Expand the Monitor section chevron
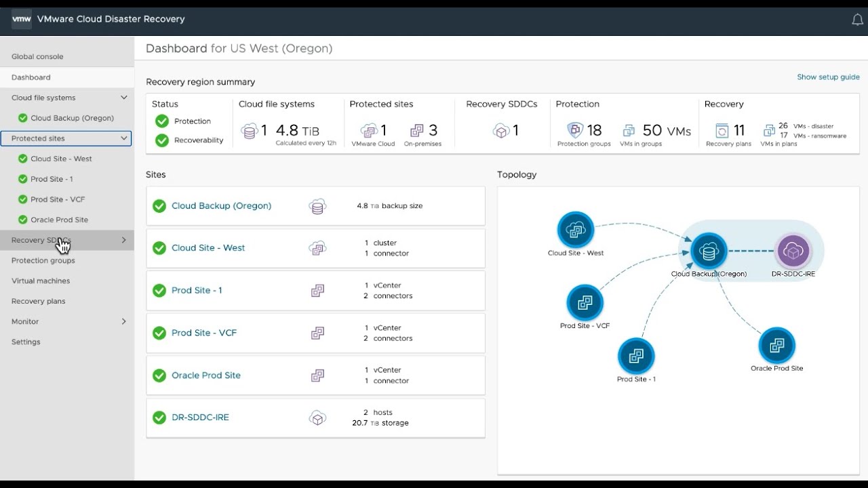The height and width of the screenshot is (488, 868). tap(124, 321)
